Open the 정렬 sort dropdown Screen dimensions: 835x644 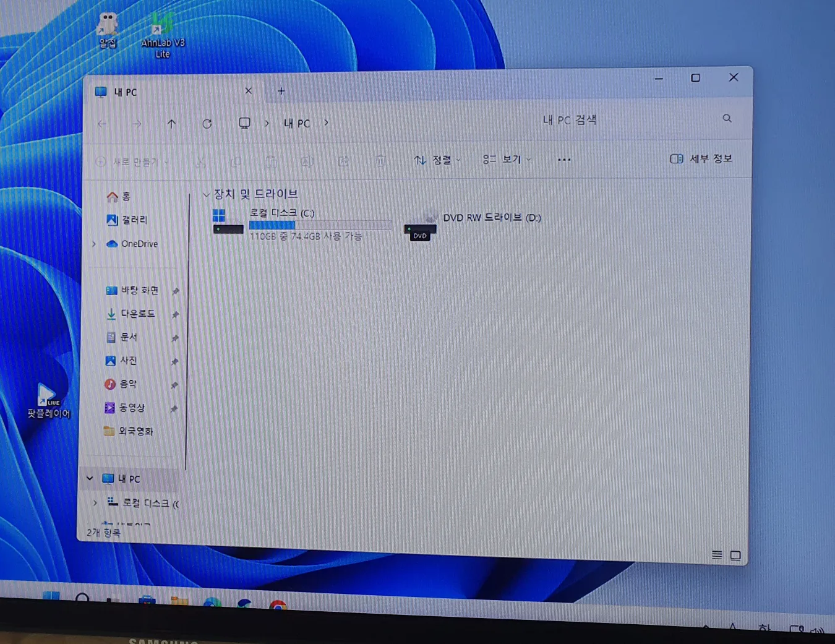(x=437, y=160)
